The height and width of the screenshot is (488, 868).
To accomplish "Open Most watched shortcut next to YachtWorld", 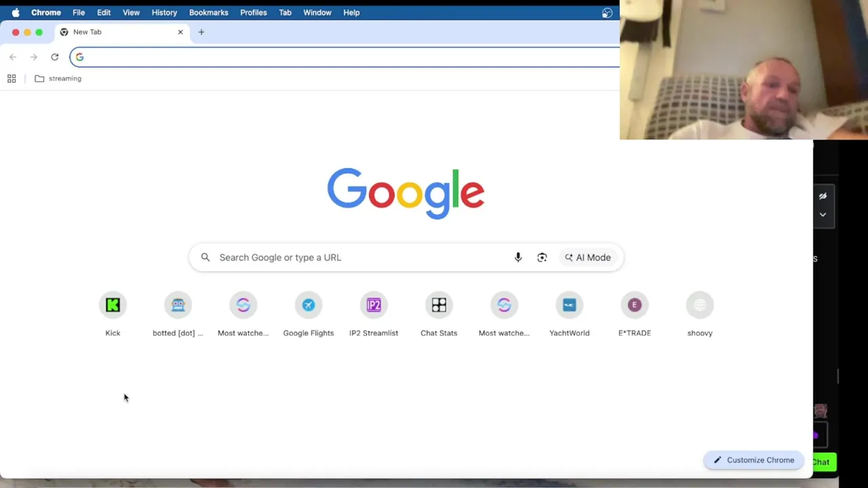I will (504, 314).
